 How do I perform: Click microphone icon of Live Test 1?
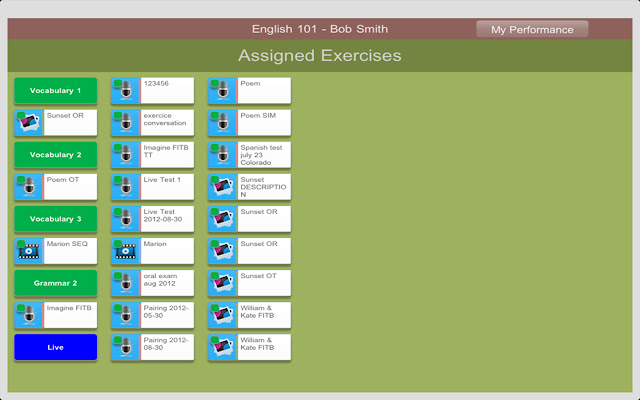click(x=126, y=187)
